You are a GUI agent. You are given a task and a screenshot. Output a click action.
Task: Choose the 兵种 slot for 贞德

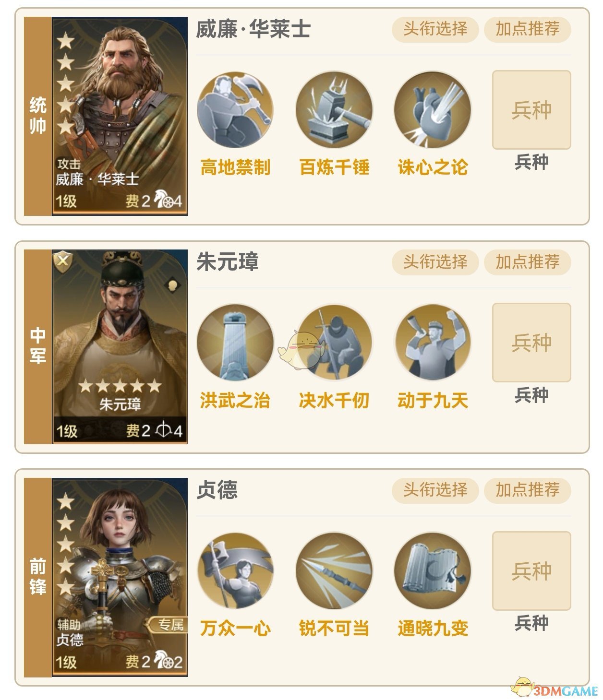[531, 571]
